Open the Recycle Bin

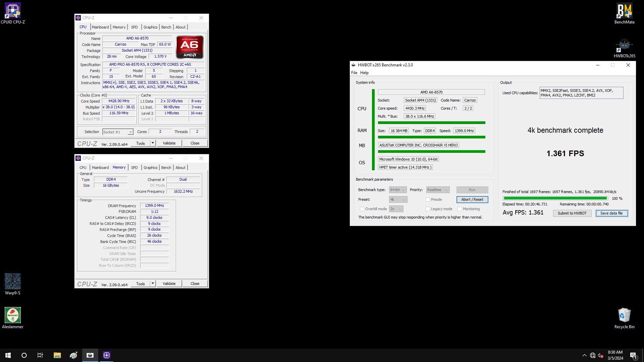624,318
